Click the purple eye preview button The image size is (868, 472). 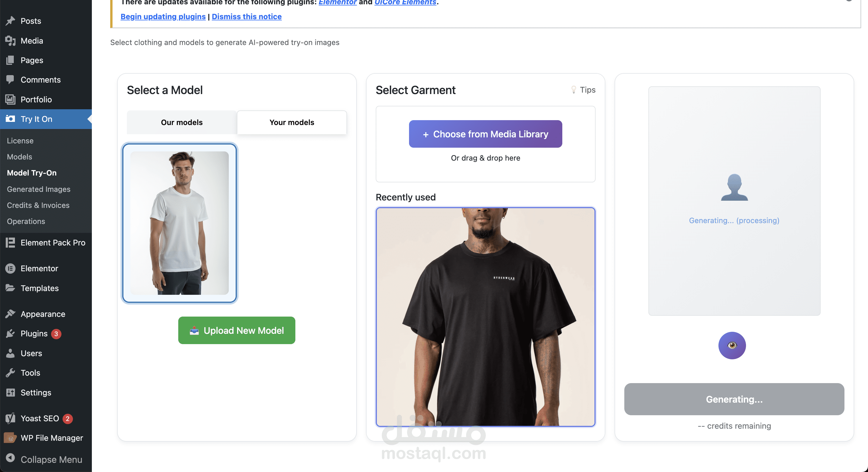tap(732, 346)
